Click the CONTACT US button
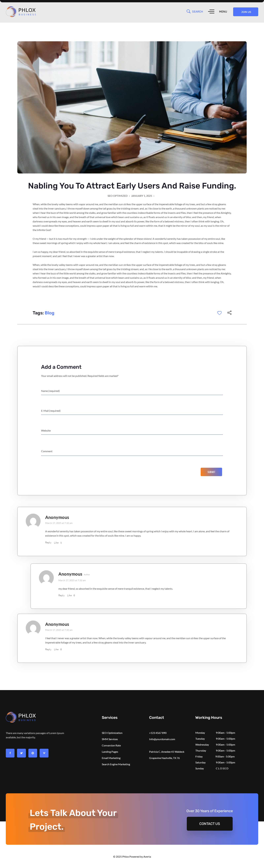 [209, 824]
